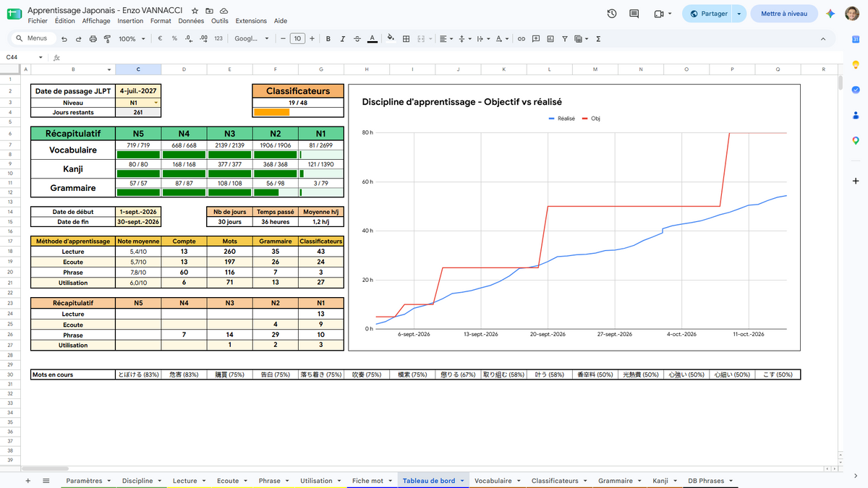Click the Partager button
Viewport: 868px width, 488px height.
[x=709, y=14]
